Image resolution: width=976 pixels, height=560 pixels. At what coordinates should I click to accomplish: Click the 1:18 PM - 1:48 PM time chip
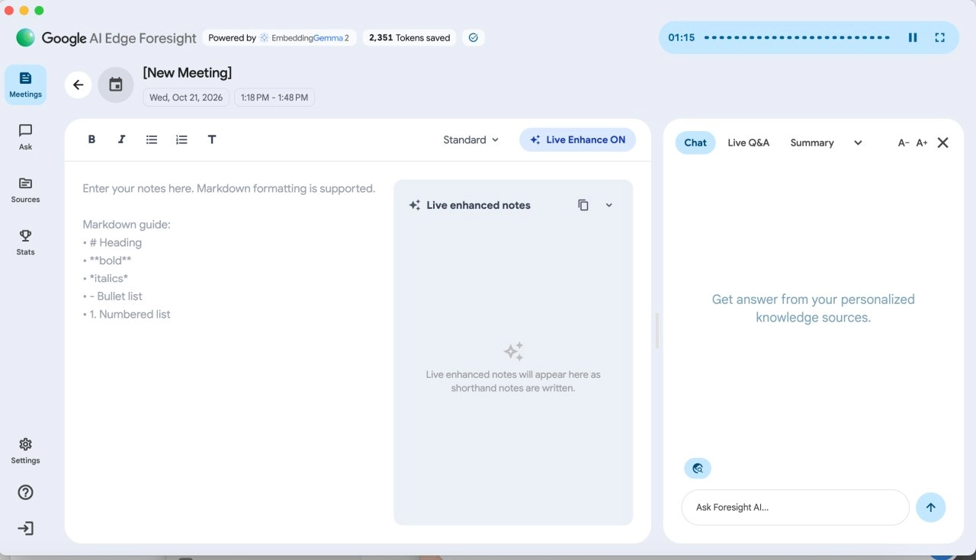click(x=274, y=98)
